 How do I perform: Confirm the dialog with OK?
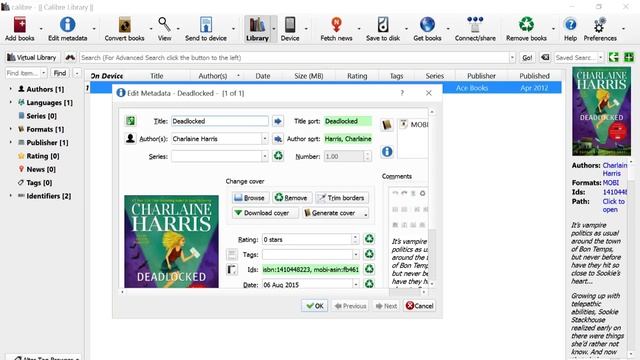tap(315, 306)
